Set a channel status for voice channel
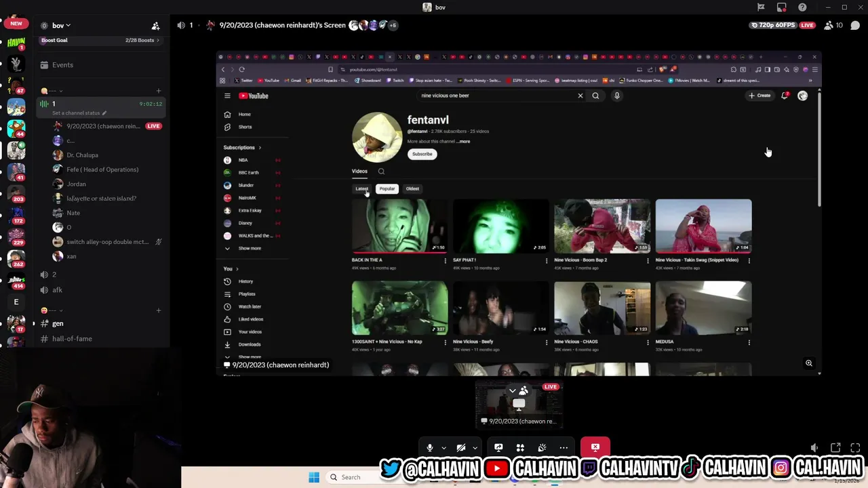The height and width of the screenshot is (488, 868). [x=79, y=113]
